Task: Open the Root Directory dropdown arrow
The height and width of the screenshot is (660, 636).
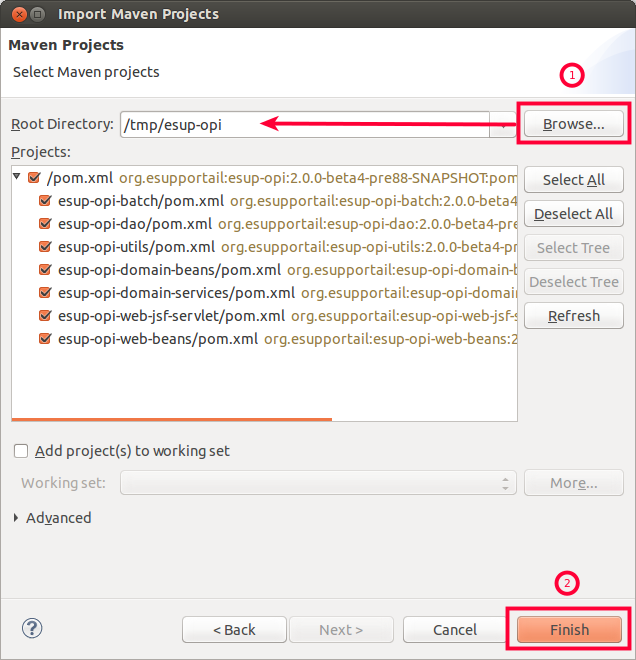Action: pyautogui.click(x=503, y=125)
